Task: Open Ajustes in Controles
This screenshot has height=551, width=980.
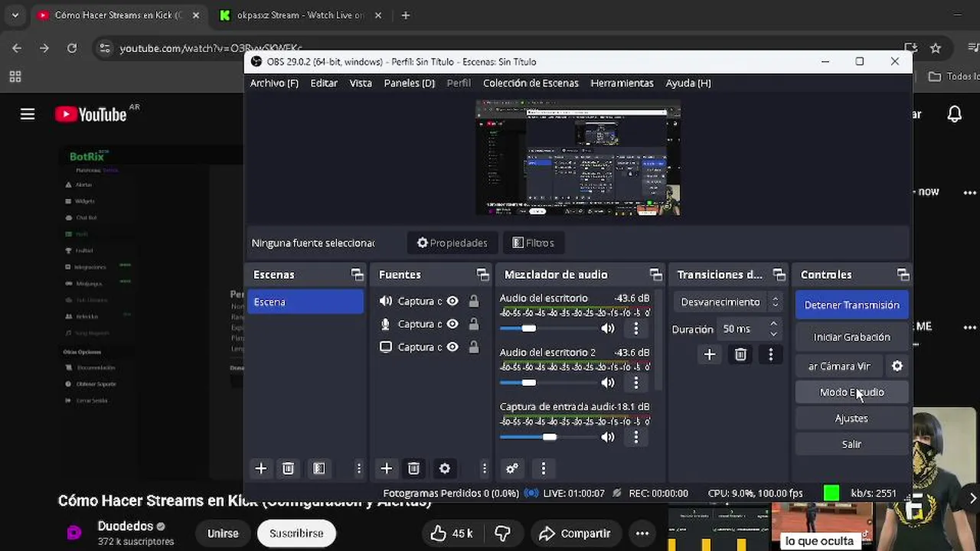Action: point(851,419)
